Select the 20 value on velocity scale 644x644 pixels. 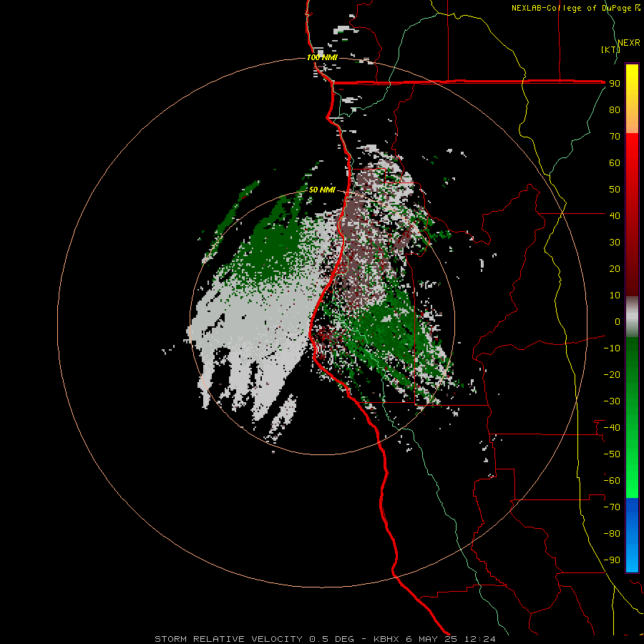click(x=615, y=268)
